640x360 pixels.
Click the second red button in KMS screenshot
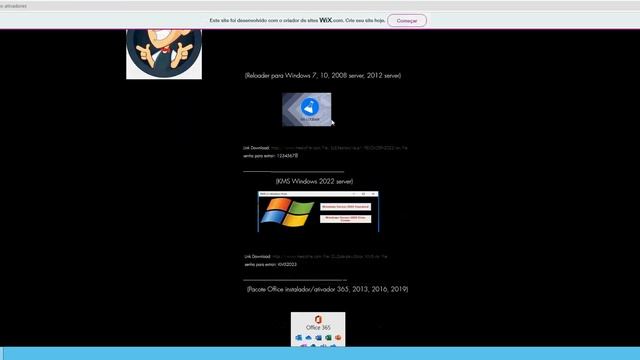[x=345, y=219]
